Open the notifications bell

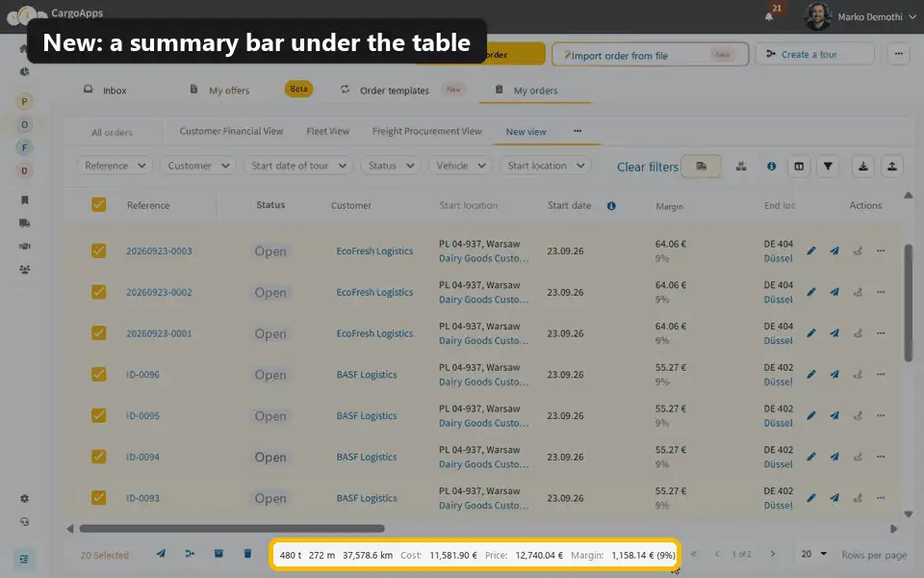pos(769,16)
